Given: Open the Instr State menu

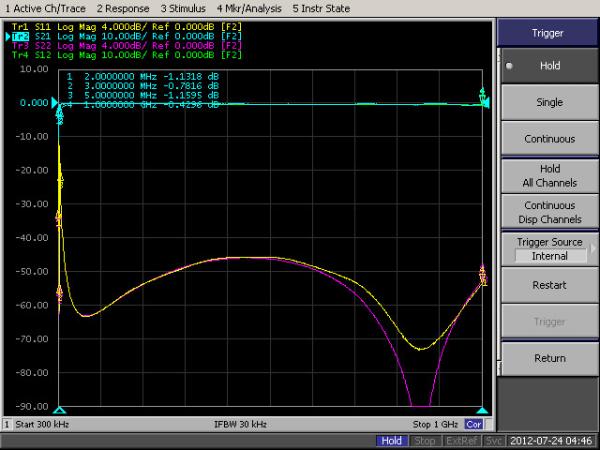Looking at the screenshot, I should 321,8.
